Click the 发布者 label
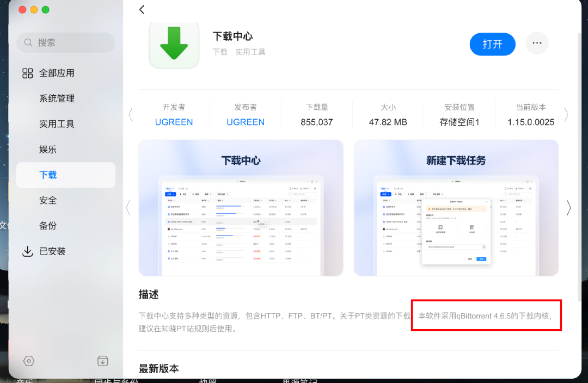The height and width of the screenshot is (383, 588). 246,107
